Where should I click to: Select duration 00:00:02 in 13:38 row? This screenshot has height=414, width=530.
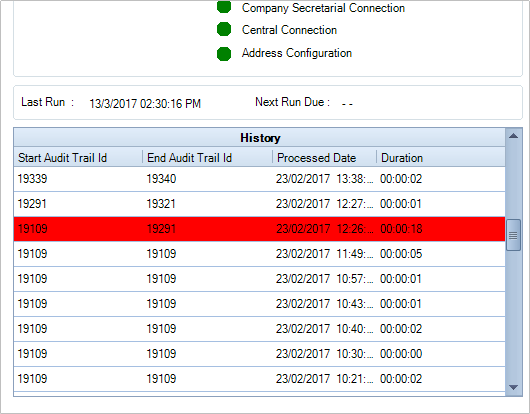click(x=401, y=179)
